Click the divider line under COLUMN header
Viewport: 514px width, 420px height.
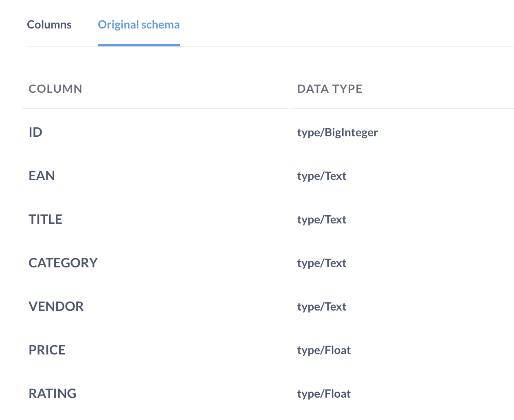click(155, 109)
